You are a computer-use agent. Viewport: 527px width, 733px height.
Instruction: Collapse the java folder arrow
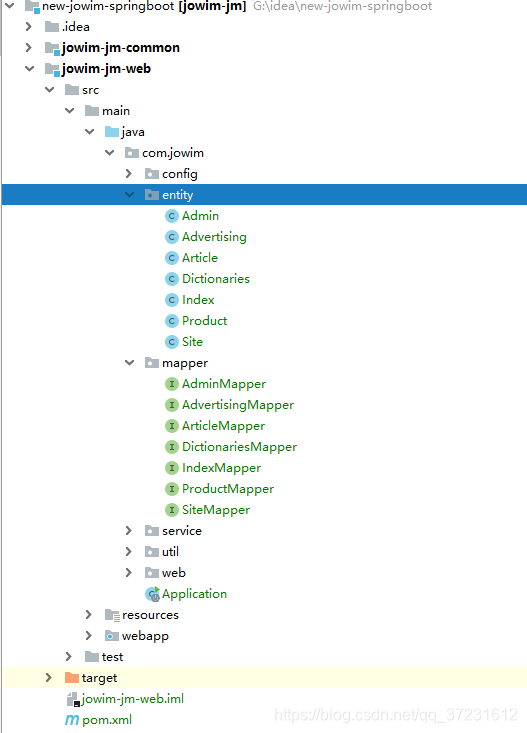click(x=90, y=132)
